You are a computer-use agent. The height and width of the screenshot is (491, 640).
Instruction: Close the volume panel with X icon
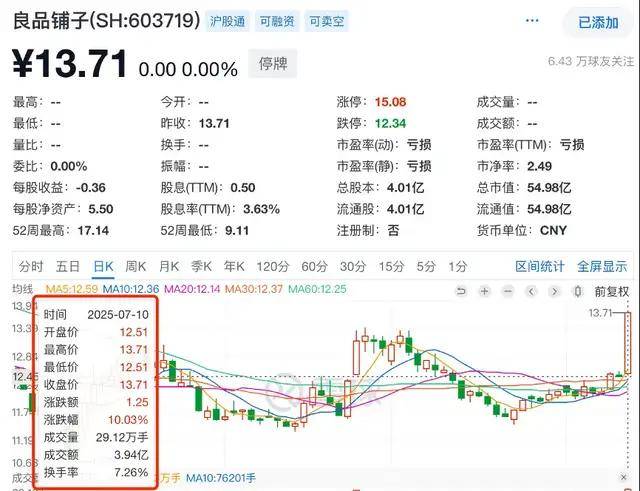pyautogui.click(x=623, y=477)
